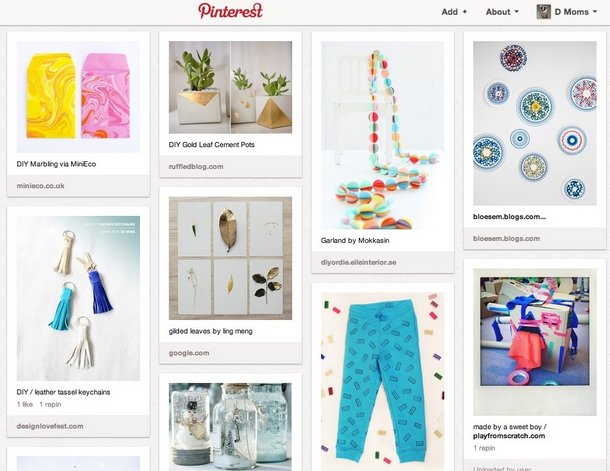Screen dimensions: 610x471
Task: Open the leather tassel keychains image
Action: coord(78,298)
